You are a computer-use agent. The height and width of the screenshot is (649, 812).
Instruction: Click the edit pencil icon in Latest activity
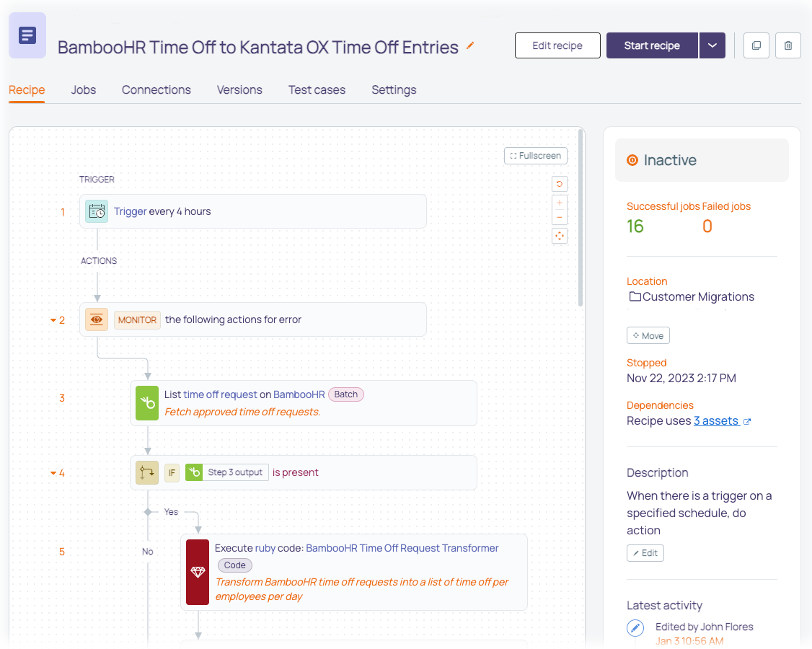pyautogui.click(x=635, y=628)
